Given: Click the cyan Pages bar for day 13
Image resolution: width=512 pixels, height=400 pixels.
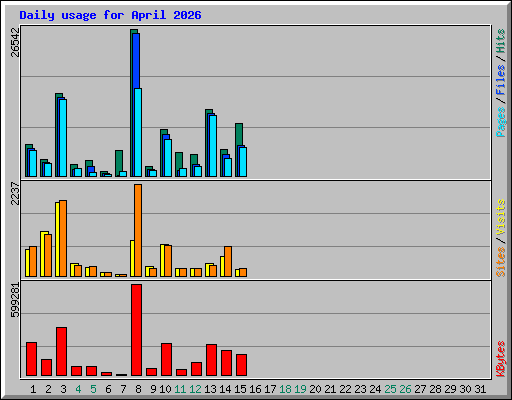Looking at the screenshot, I should coord(213,146).
